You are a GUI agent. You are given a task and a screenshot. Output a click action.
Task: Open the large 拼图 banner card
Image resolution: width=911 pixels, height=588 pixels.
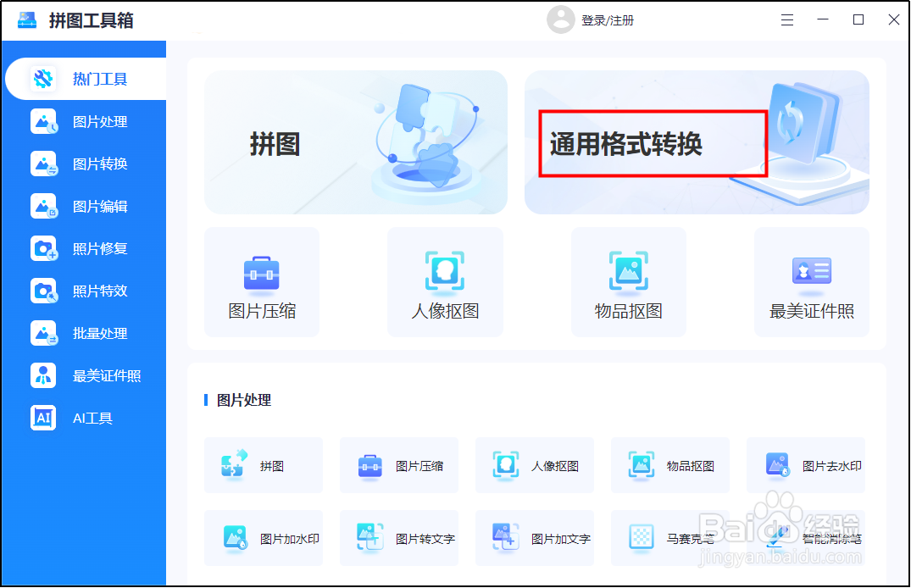tap(356, 142)
